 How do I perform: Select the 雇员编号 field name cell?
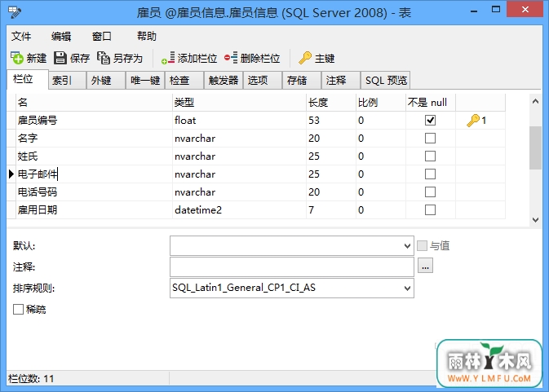tap(94, 121)
